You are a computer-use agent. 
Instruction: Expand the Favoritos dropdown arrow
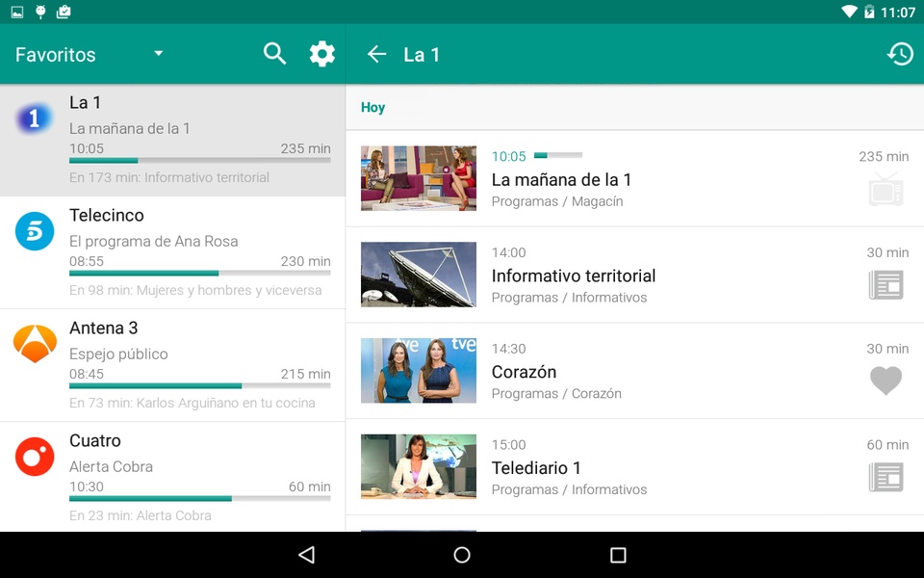158,54
